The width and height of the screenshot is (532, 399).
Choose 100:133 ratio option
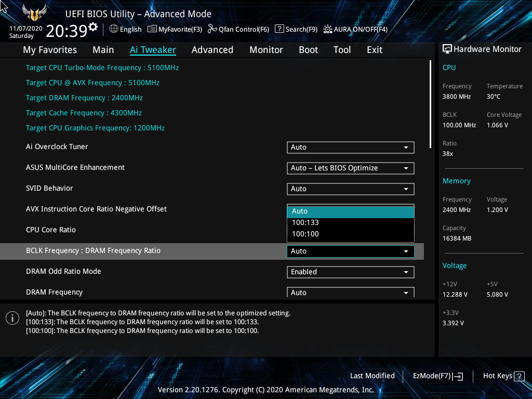pyautogui.click(x=351, y=223)
